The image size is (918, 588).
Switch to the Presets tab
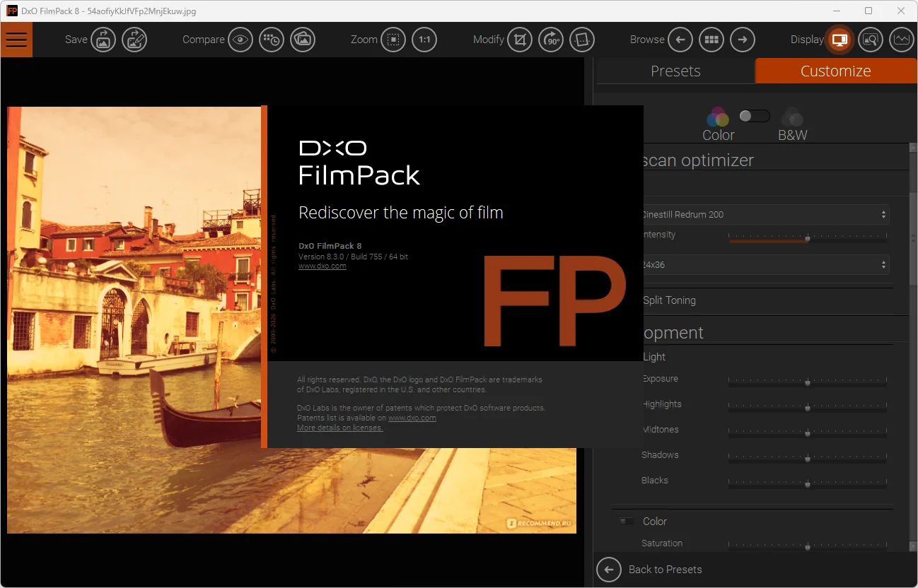click(x=675, y=71)
